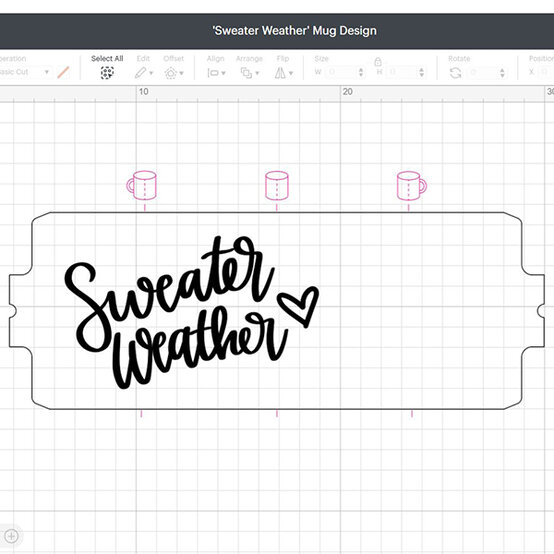Toggle the size aspect ratio lock
554x554 pixels.
pyautogui.click(x=378, y=61)
